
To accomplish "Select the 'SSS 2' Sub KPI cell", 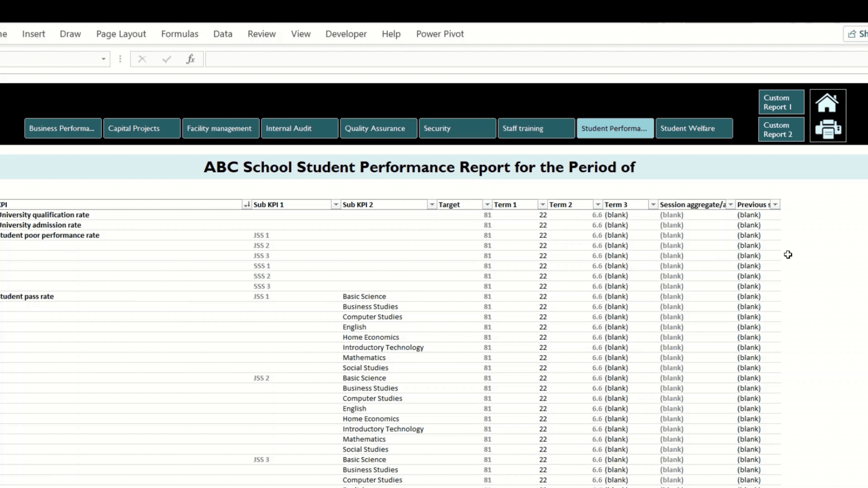I will click(x=262, y=276).
